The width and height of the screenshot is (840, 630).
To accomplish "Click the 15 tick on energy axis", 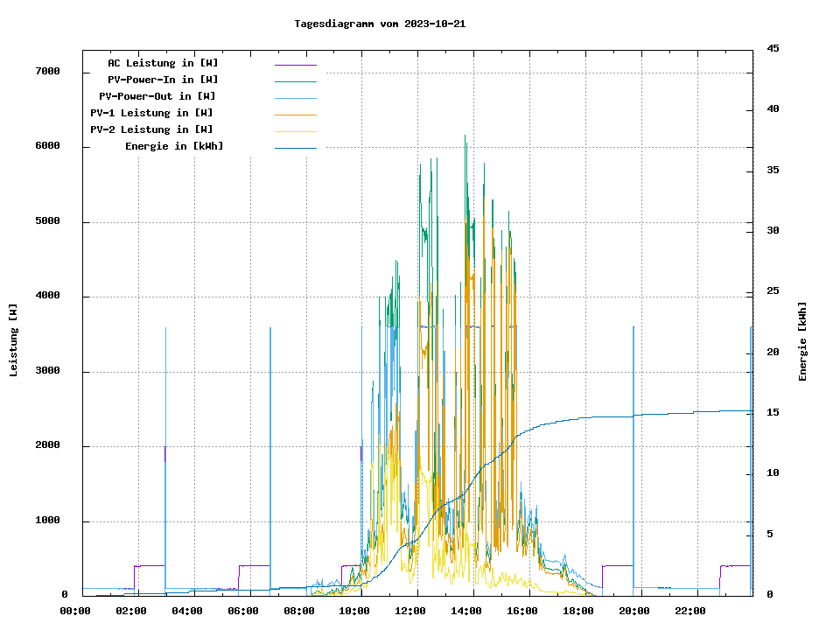I will [773, 413].
